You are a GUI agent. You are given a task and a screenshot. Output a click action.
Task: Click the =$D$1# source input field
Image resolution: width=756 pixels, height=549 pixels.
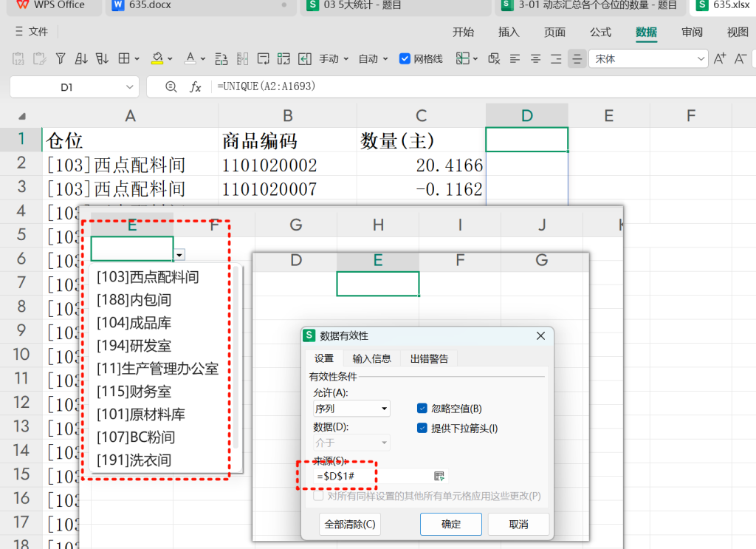point(371,476)
